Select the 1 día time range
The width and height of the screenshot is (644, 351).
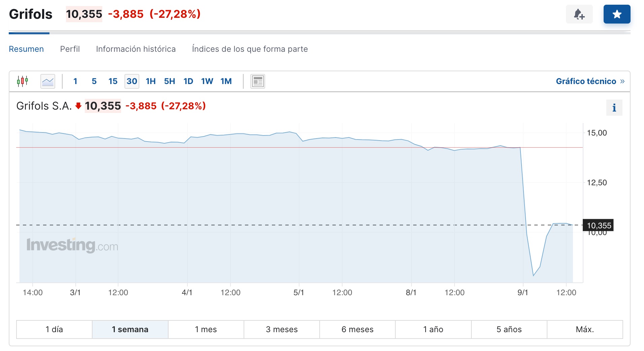click(54, 329)
